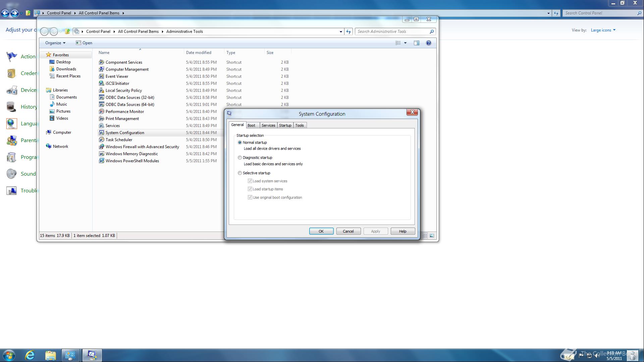Click the Help question mark icon

click(x=428, y=43)
